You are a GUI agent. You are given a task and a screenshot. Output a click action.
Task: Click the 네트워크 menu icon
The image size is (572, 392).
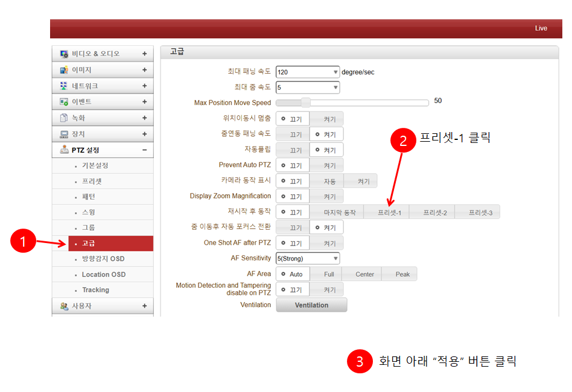click(64, 86)
